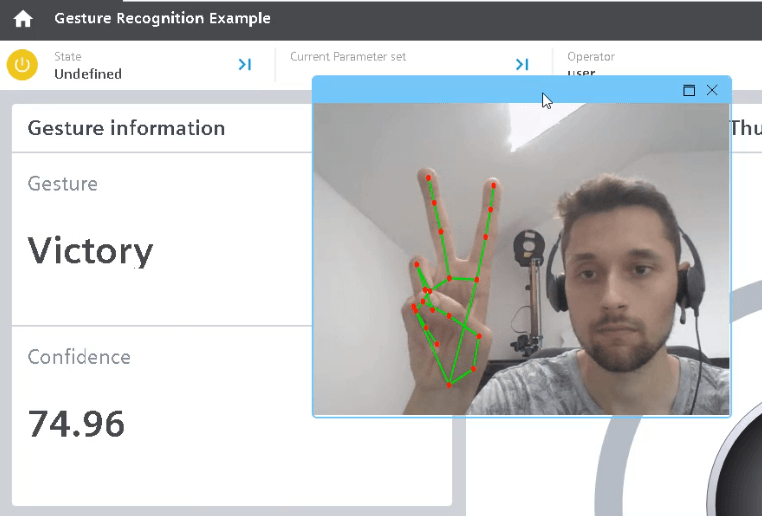762x516 pixels.
Task: Select the Victory gesture value
Action: coord(90,251)
